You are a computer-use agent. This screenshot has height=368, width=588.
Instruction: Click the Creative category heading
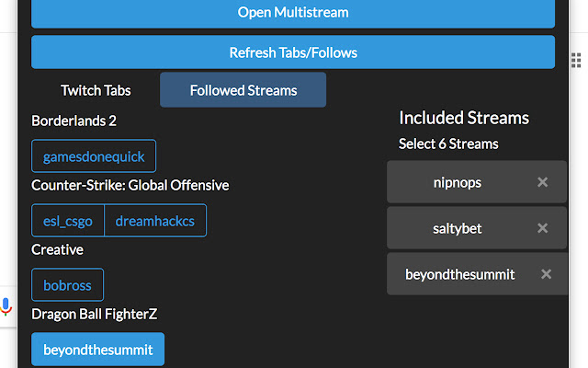point(57,249)
